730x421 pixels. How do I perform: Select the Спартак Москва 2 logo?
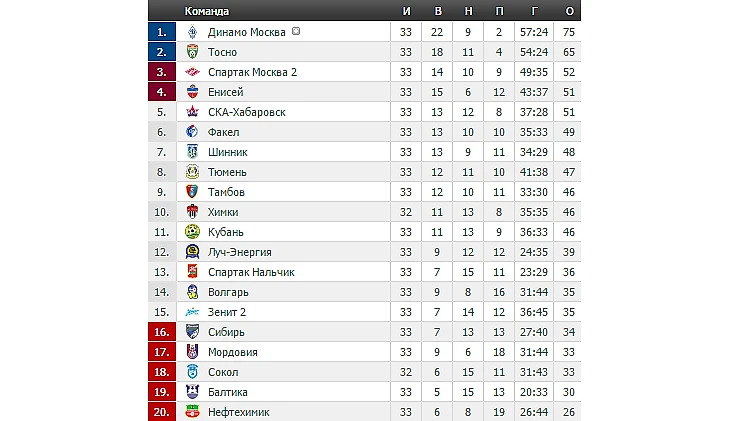click(x=192, y=72)
